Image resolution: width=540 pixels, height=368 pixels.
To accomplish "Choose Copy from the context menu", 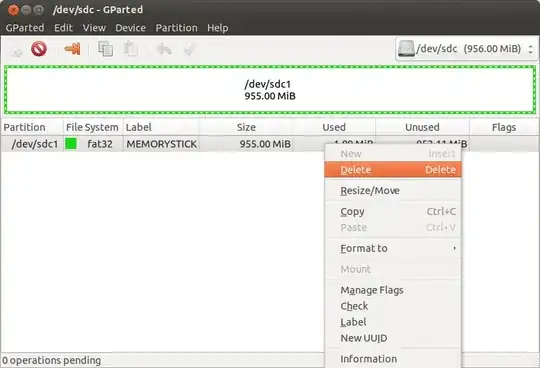I will pyautogui.click(x=393, y=211).
